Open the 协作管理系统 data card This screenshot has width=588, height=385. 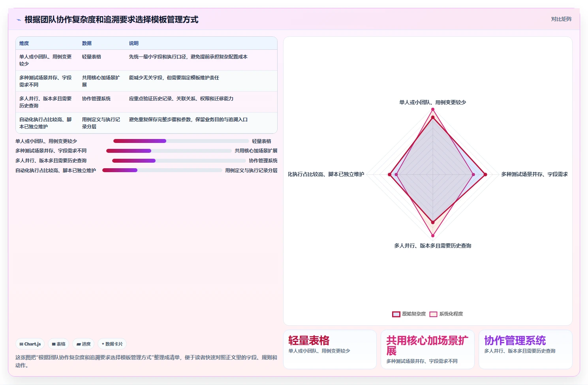click(x=526, y=349)
